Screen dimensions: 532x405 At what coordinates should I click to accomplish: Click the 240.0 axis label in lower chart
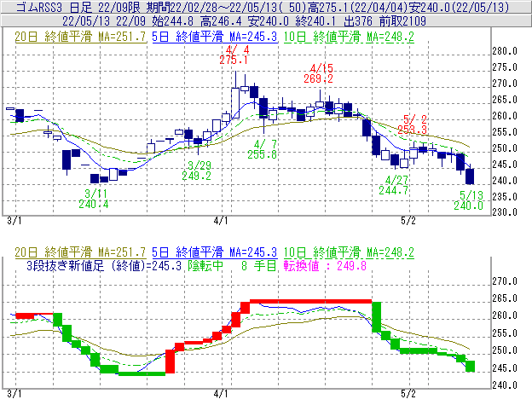point(505,385)
